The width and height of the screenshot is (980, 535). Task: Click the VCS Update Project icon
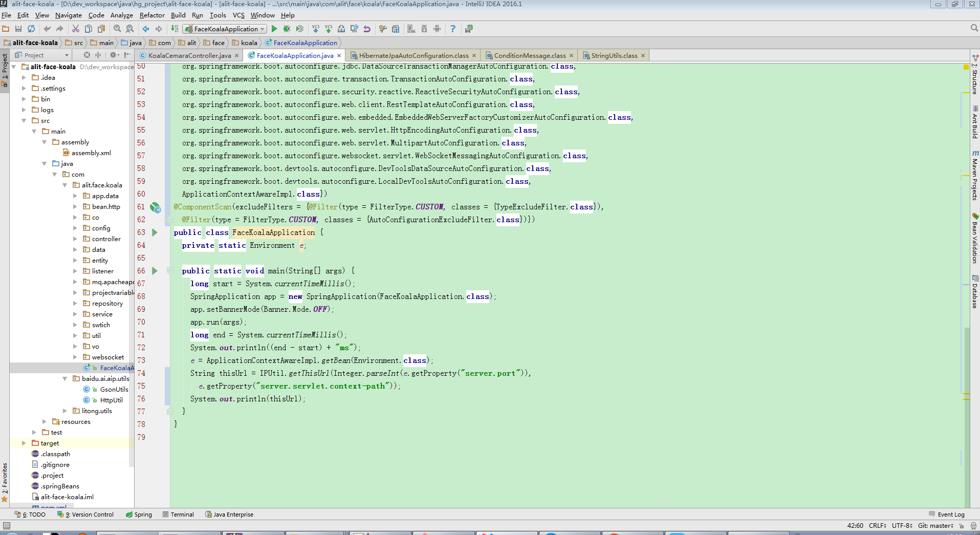click(x=316, y=29)
